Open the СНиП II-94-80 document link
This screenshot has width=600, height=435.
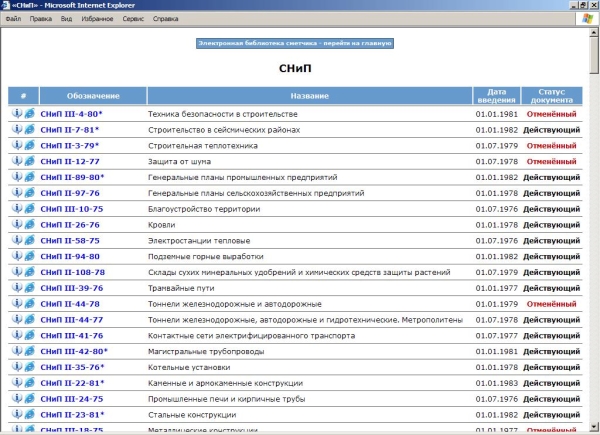tap(69, 256)
